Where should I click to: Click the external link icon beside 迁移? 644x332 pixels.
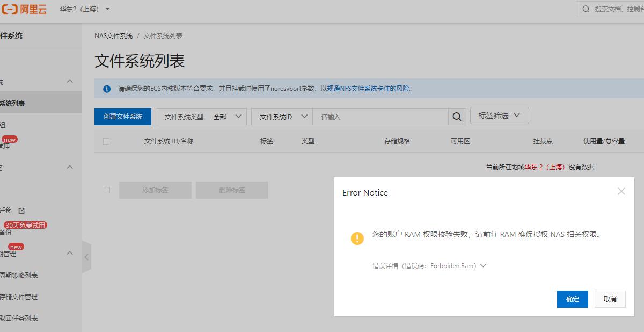(20, 211)
